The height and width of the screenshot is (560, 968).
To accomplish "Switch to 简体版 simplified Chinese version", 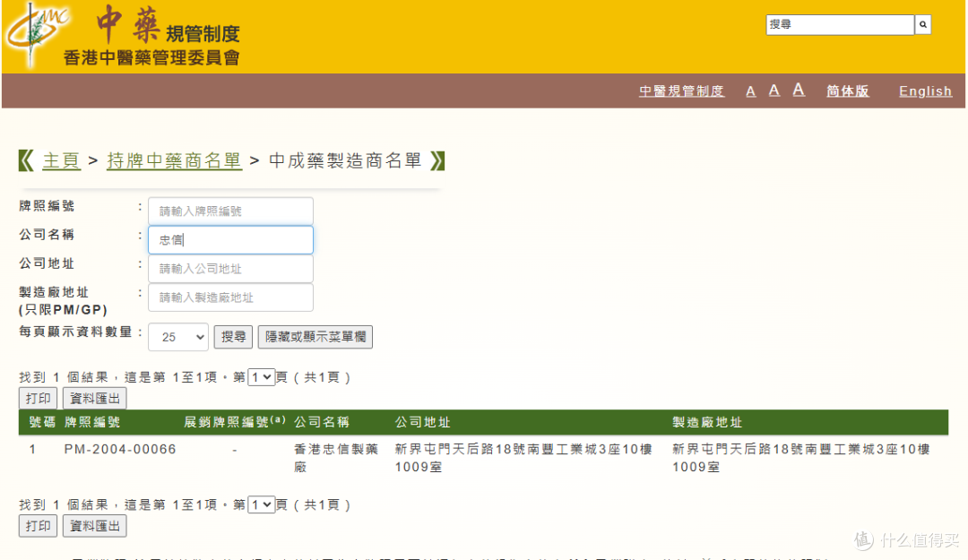I will pos(848,91).
